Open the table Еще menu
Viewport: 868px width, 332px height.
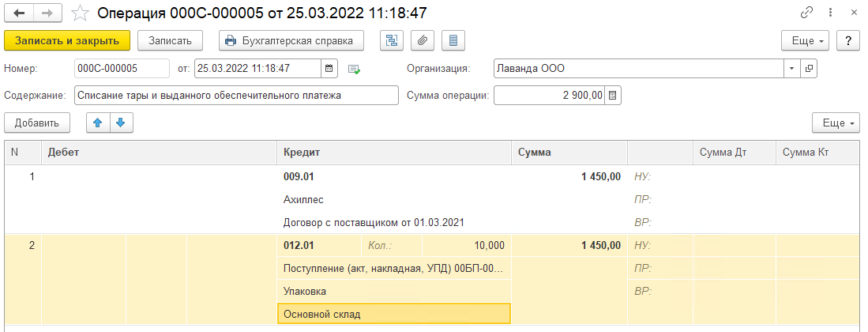tap(836, 123)
